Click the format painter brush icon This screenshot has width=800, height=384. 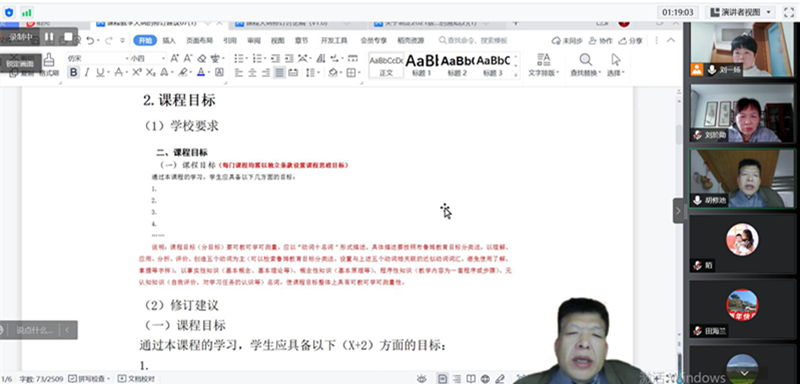(49, 60)
